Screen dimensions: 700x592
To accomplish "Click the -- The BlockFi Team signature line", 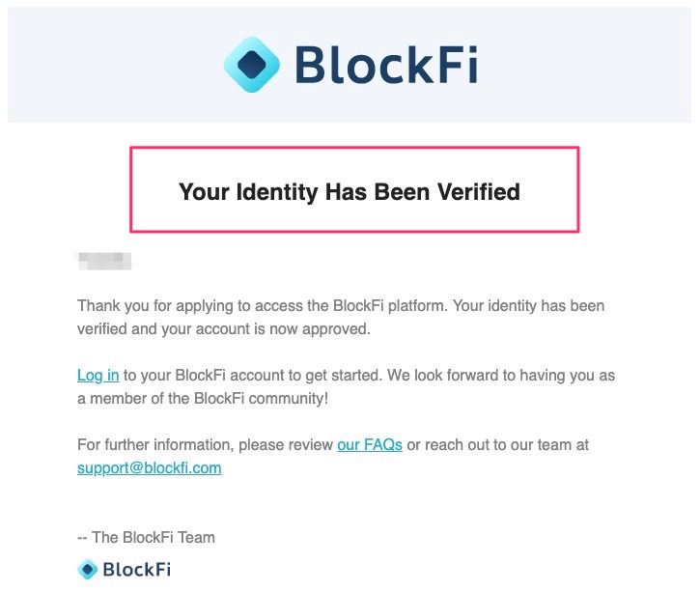I will 146,537.
